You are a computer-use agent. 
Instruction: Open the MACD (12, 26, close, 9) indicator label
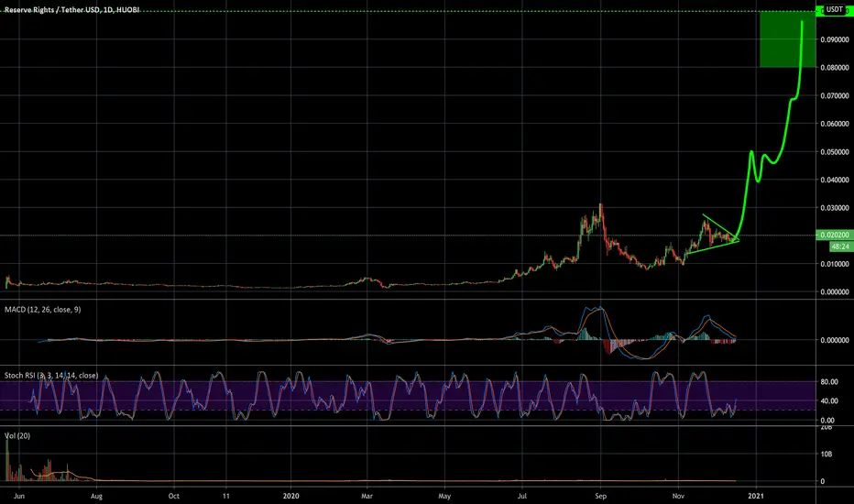coord(42,310)
